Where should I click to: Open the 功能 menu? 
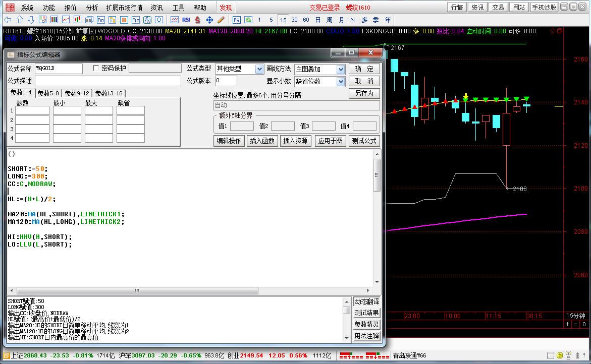(48, 8)
